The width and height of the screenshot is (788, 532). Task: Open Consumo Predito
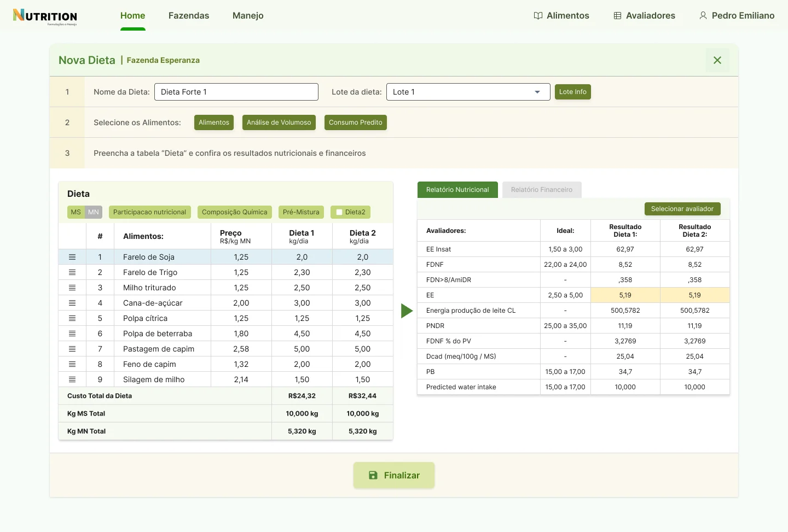356,122
